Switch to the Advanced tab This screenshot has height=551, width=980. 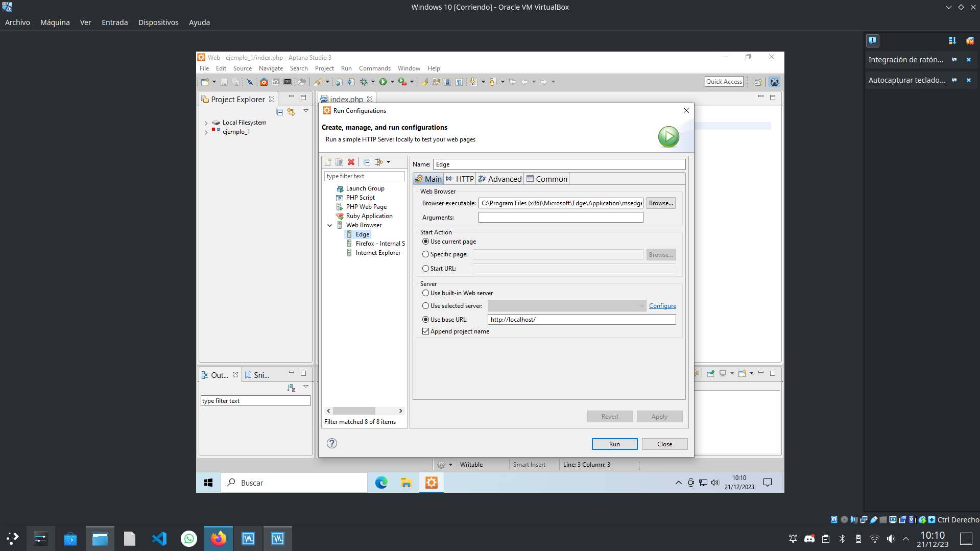(x=500, y=179)
